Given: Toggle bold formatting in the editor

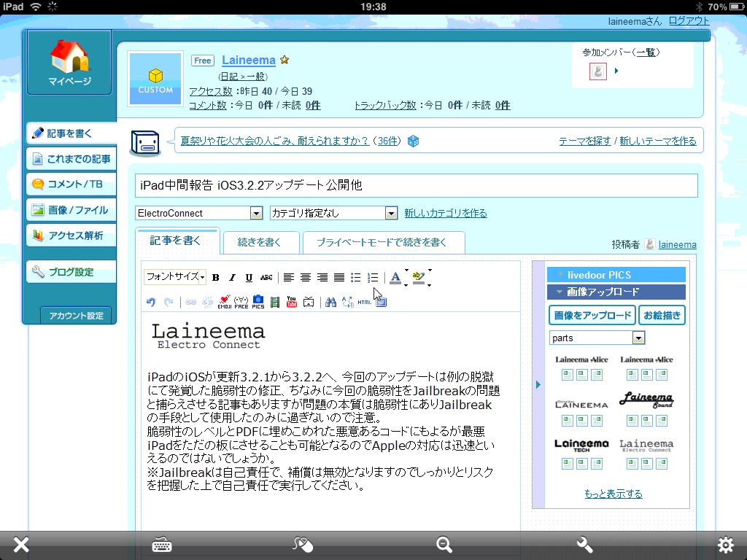Looking at the screenshot, I should coord(216,277).
